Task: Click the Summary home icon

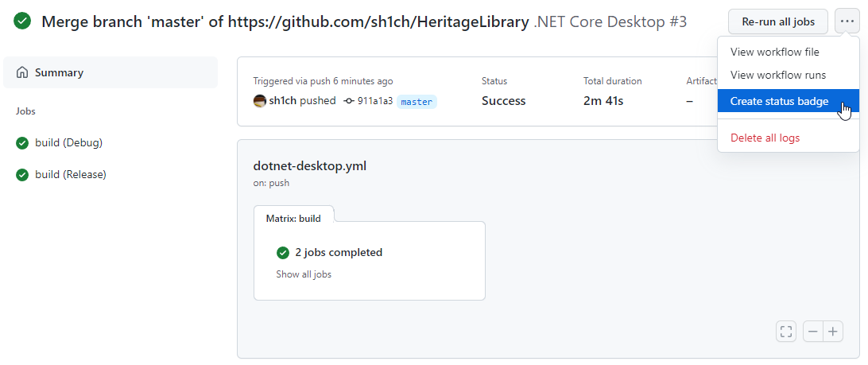Action: 22,72
